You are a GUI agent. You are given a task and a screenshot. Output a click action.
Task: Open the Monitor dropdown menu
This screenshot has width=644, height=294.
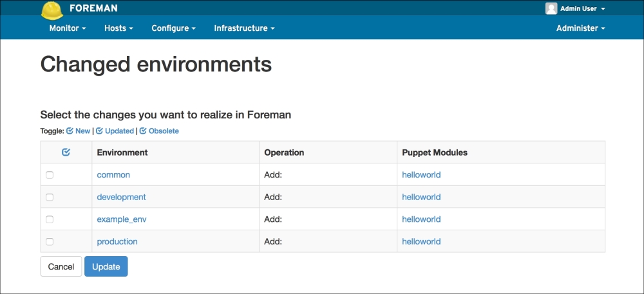pyautogui.click(x=67, y=28)
